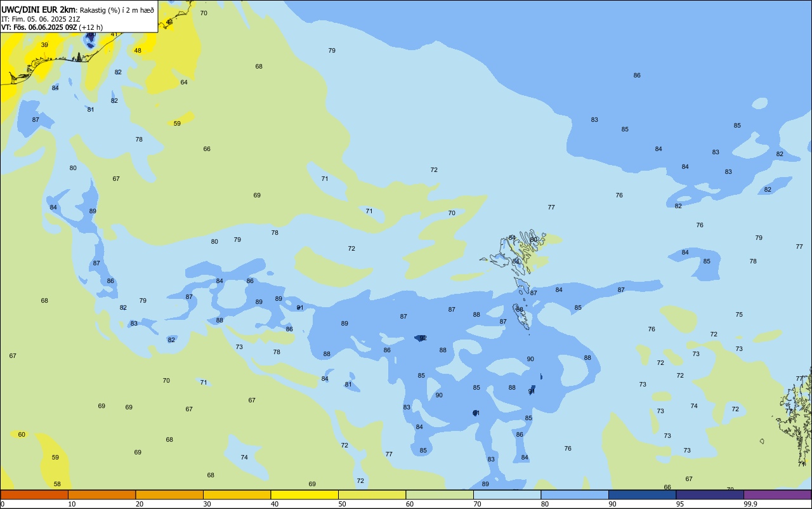The image size is (812, 509).
Task: Click the 'VT: Fös. 06.06.2025 09Z' text
Action: (x=39, y=27)
